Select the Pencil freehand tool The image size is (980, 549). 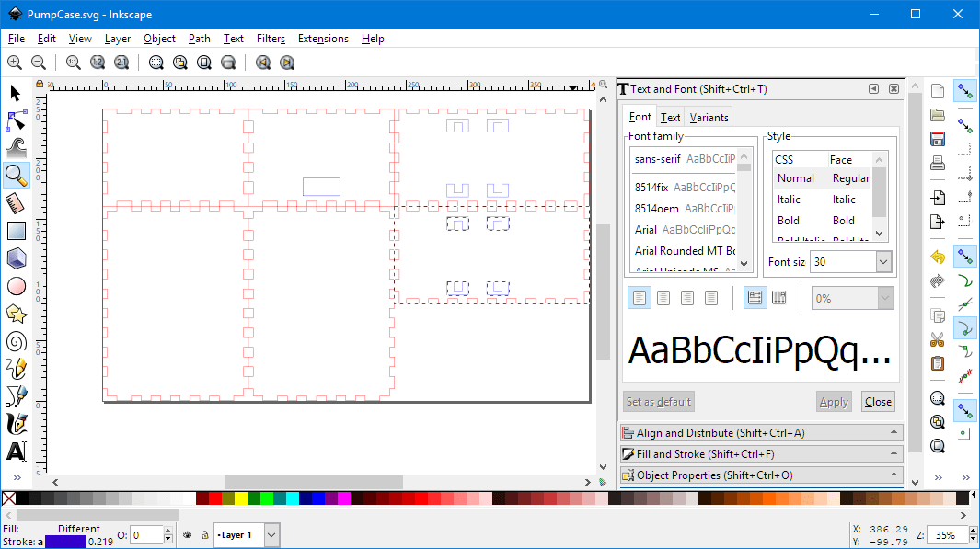pos(16,369)
